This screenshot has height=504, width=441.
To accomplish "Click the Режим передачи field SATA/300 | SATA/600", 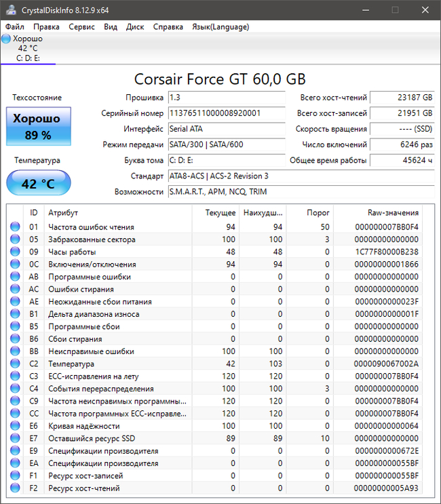I will [x=227, y=144].
